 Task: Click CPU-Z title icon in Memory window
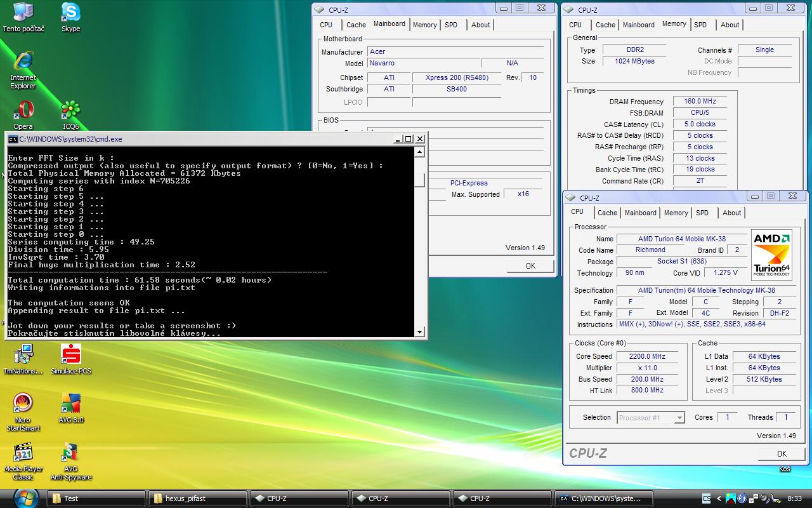tap(570, 10)
